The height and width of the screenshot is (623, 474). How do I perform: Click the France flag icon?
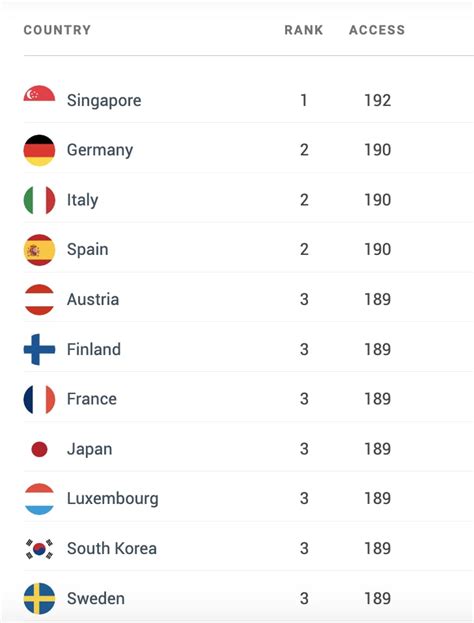(39, 399)
